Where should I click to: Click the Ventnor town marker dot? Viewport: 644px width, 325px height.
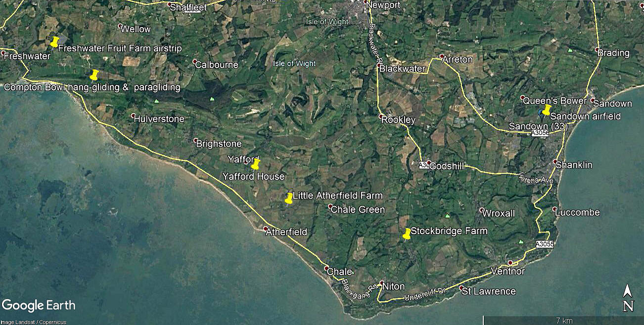click(x=511, y=262)
